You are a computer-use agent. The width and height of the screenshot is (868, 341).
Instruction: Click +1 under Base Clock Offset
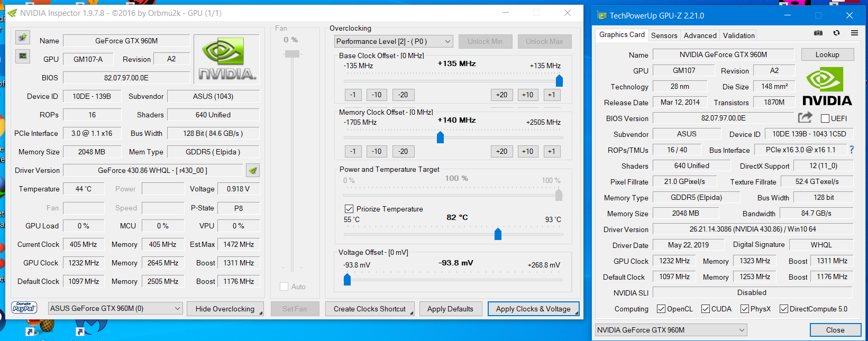coord(552,95)
